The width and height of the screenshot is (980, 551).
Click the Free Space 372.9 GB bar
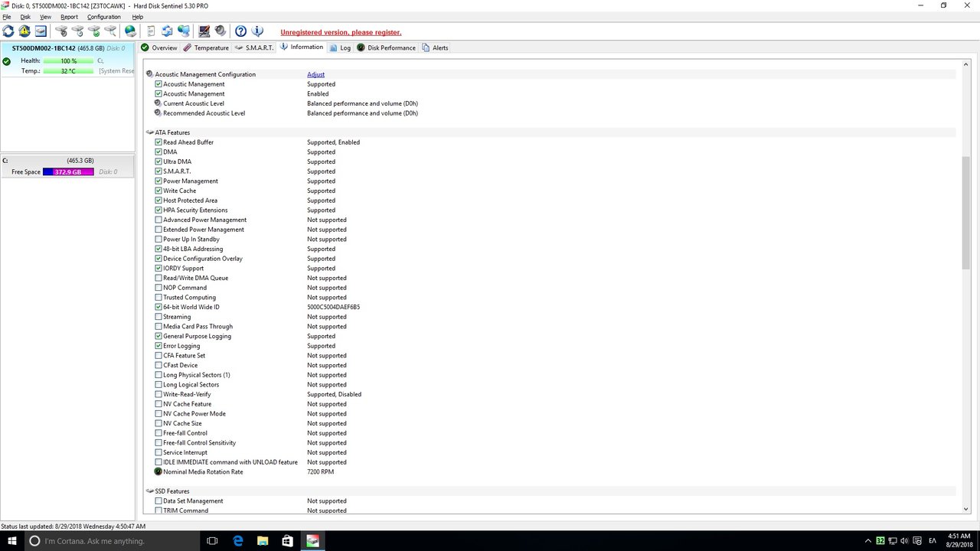pyautogui.click(x=68, y=172)
